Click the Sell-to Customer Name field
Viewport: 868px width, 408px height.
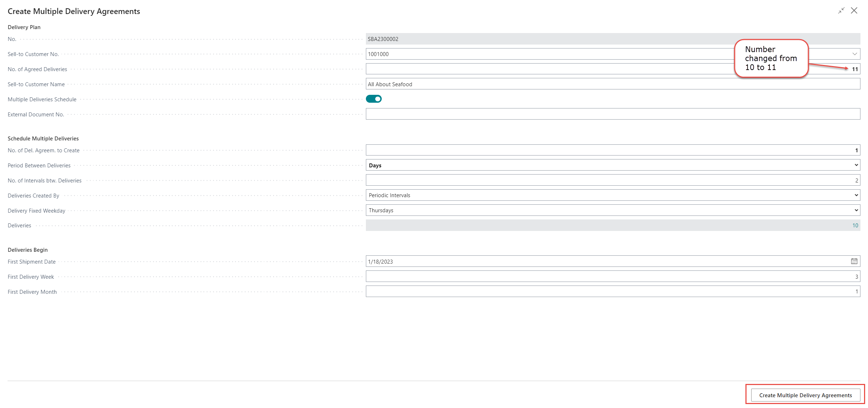point(612,84)
